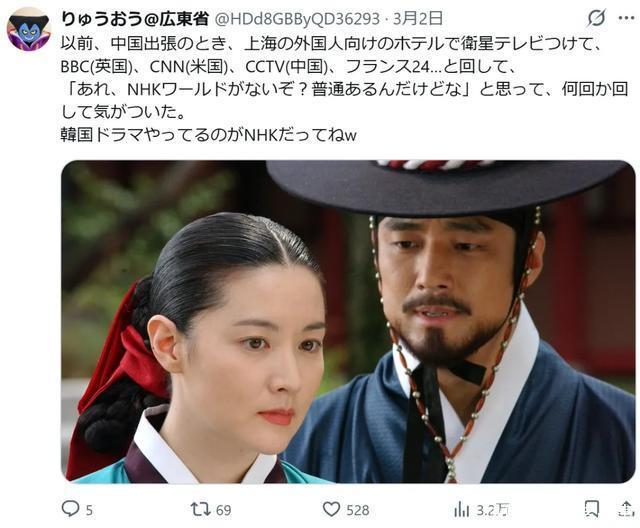This screenshot has width=640, height=528.
Task: Click the post date 3月2日
Action: (x=418, y=18)
